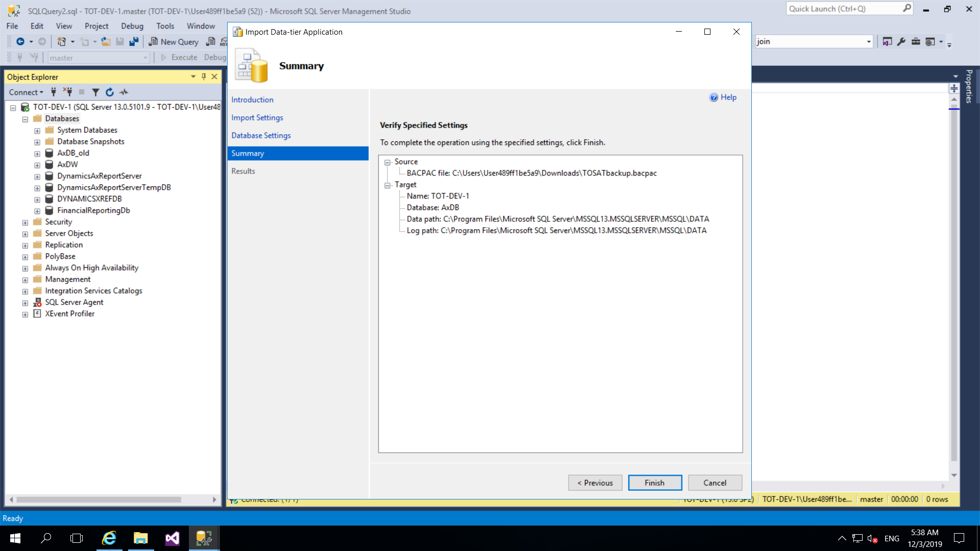
Task: Open the File menu
Action: coord(12,26)
